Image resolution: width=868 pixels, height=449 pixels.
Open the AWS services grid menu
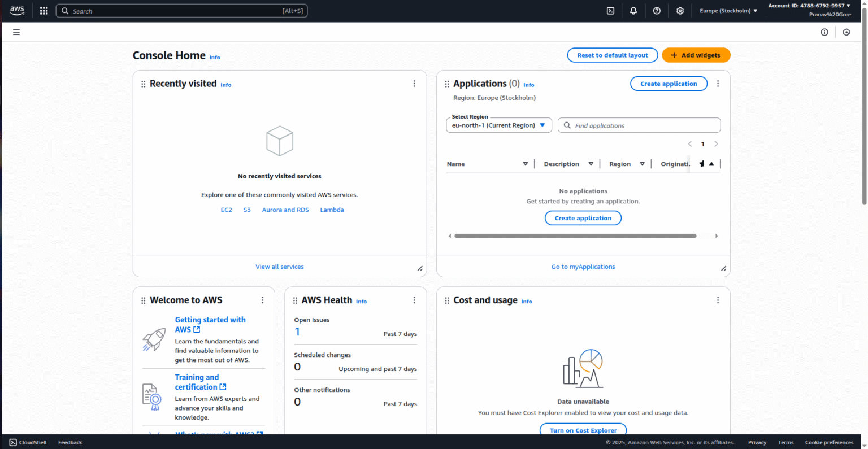click(x=44, y=10)
